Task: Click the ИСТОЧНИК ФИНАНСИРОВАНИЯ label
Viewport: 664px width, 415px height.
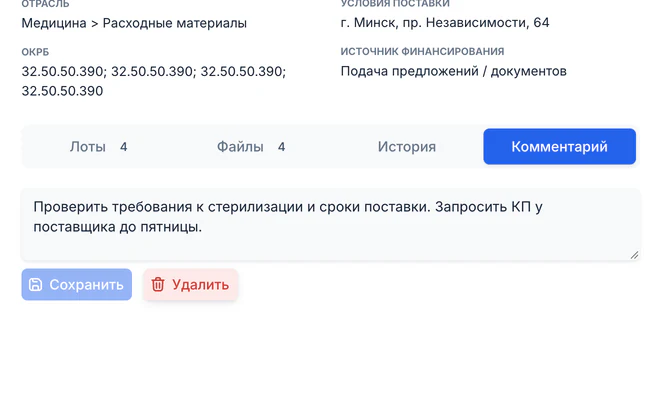Action: coord(422,52)
